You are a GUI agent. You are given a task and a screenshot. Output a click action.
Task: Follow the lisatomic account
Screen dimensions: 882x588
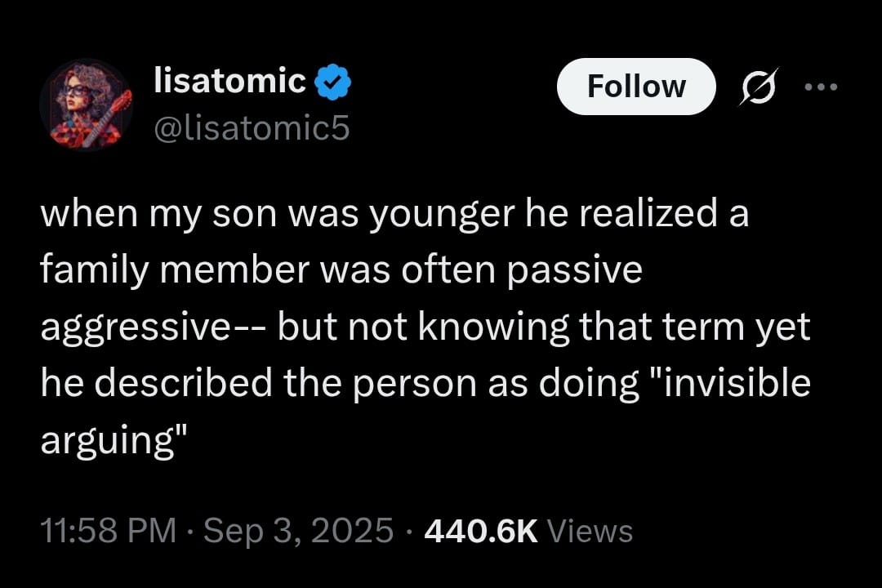point(636,87)
